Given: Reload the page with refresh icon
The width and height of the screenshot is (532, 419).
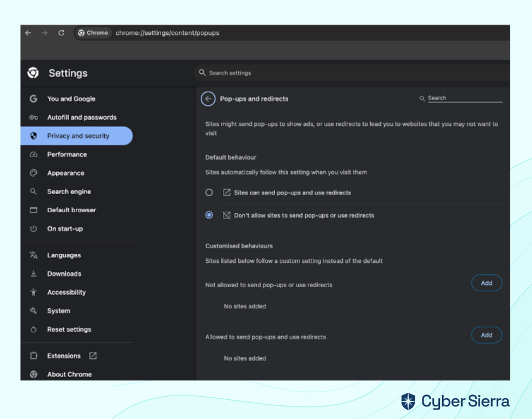Looking at the screenshot, I should [x=62, y=33].
